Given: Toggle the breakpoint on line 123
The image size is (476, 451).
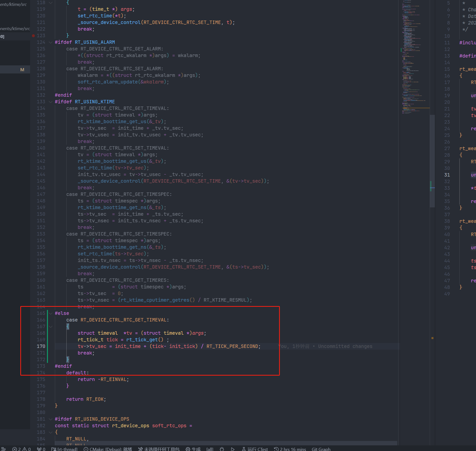Looking at the screenshot, I should click(x=33, y=36).
